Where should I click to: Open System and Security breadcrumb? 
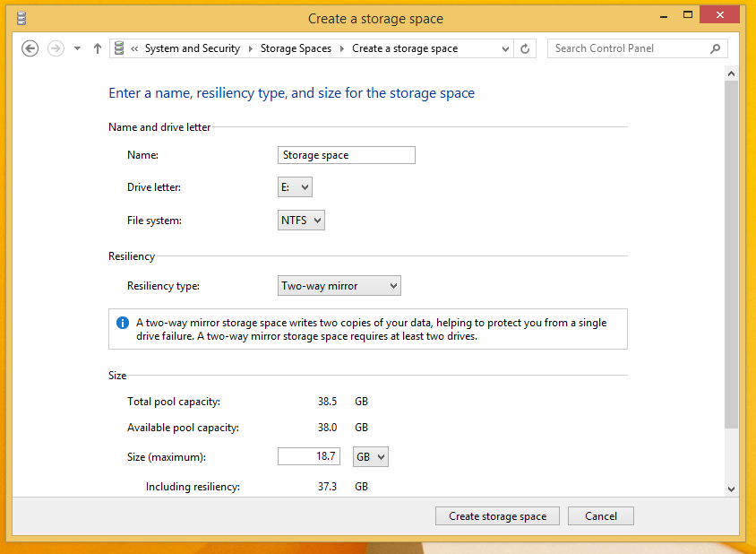pos(193,48)
